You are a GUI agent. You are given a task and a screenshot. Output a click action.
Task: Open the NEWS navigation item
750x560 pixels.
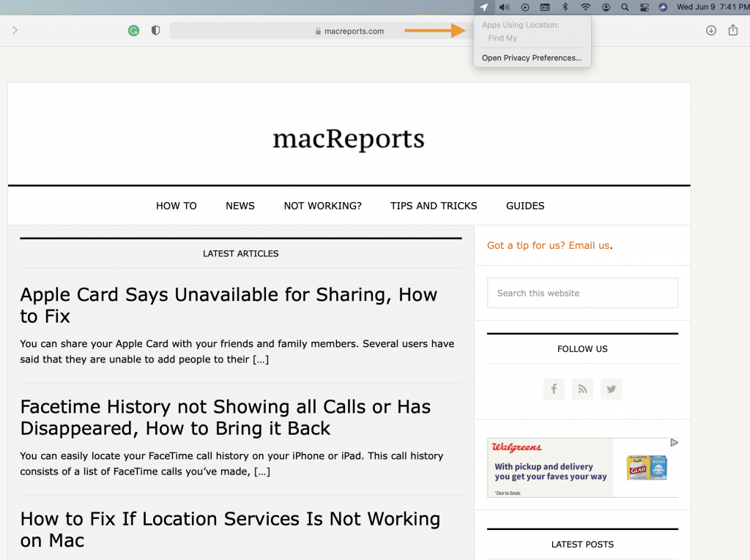(240, 206)
